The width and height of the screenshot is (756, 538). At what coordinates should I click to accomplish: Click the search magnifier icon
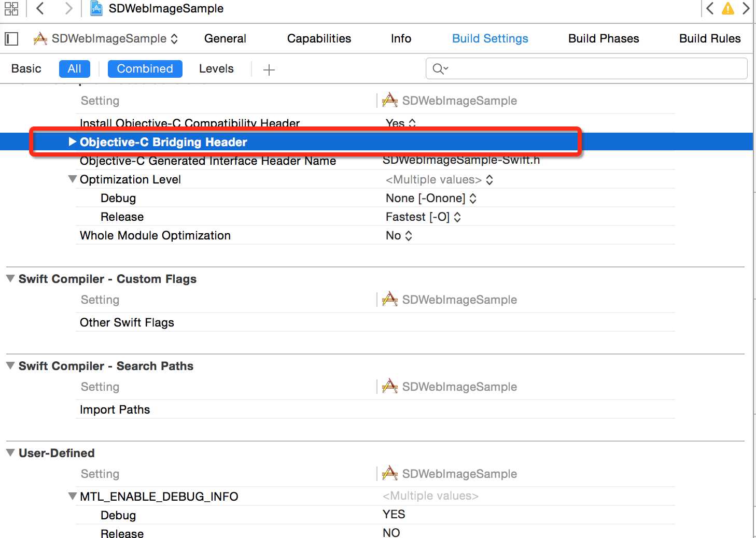click(x=440, y=69)
